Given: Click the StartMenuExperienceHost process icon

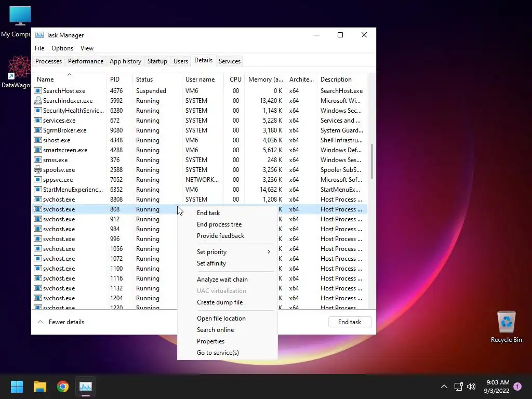Looking at the screenshot, I should (37, 190).
